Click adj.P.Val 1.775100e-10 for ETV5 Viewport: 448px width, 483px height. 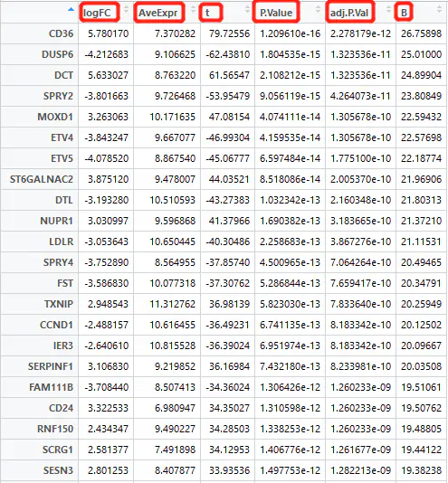pyautogui.click(x=360, y=158)
